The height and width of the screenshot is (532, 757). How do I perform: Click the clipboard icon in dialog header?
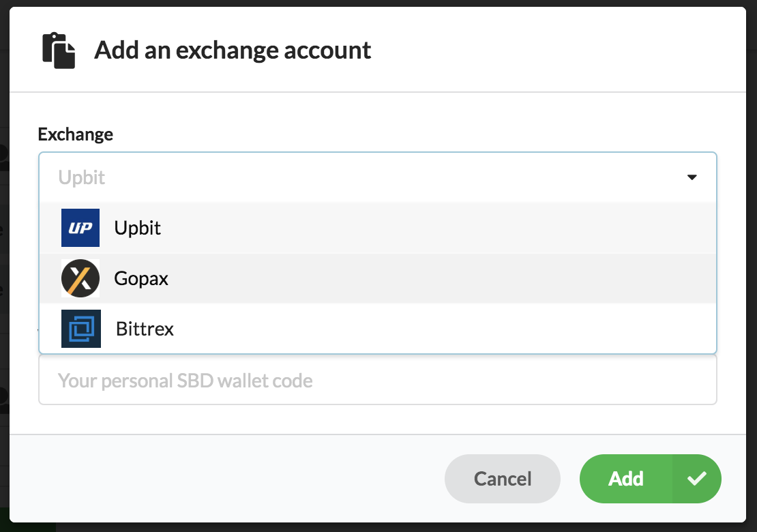tap(59, 50)
